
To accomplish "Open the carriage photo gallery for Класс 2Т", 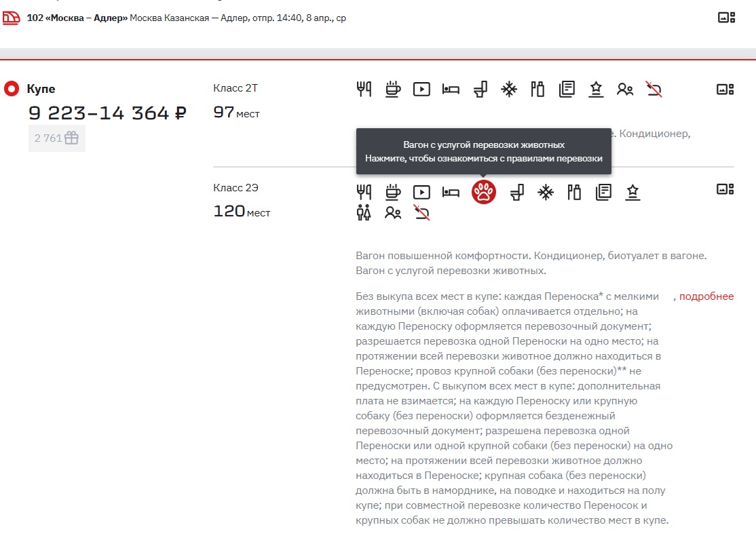I will (725, 89).
